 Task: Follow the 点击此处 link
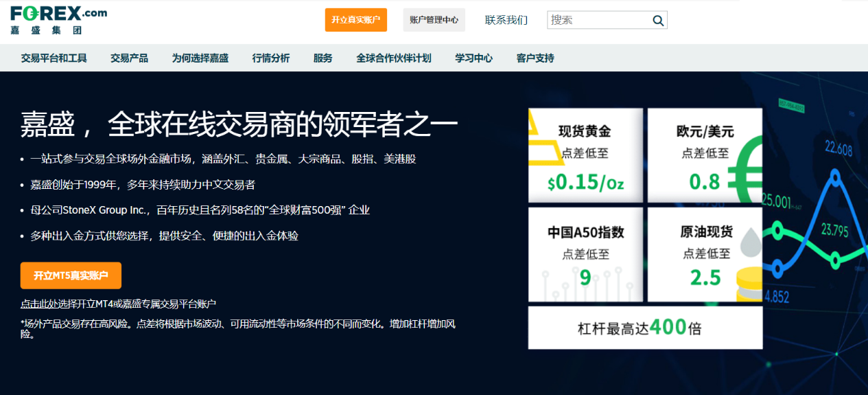(39, 304)
